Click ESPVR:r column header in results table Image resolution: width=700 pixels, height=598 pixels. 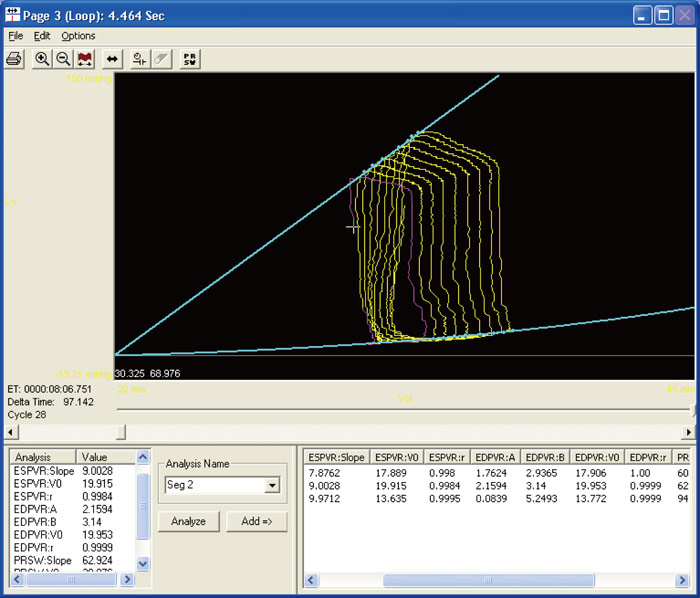(447, 457)
